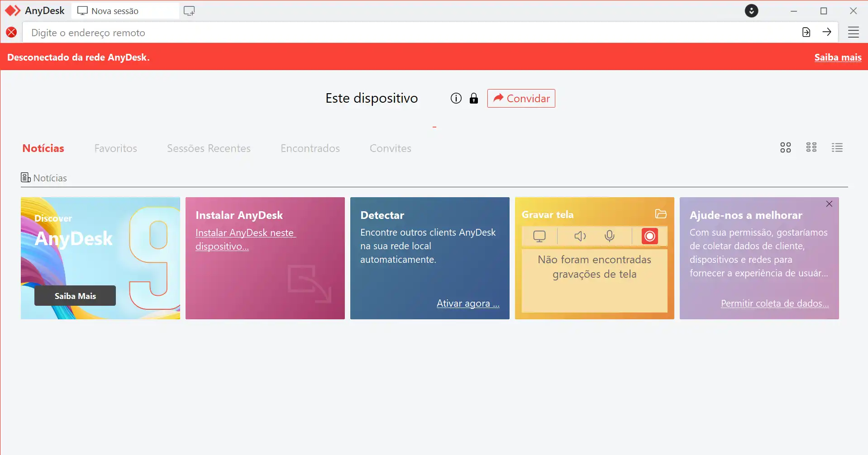Click the dark round download indicator icon
Image resolution: width=868 pixels, height=455 pixels.
click(752, 11)
